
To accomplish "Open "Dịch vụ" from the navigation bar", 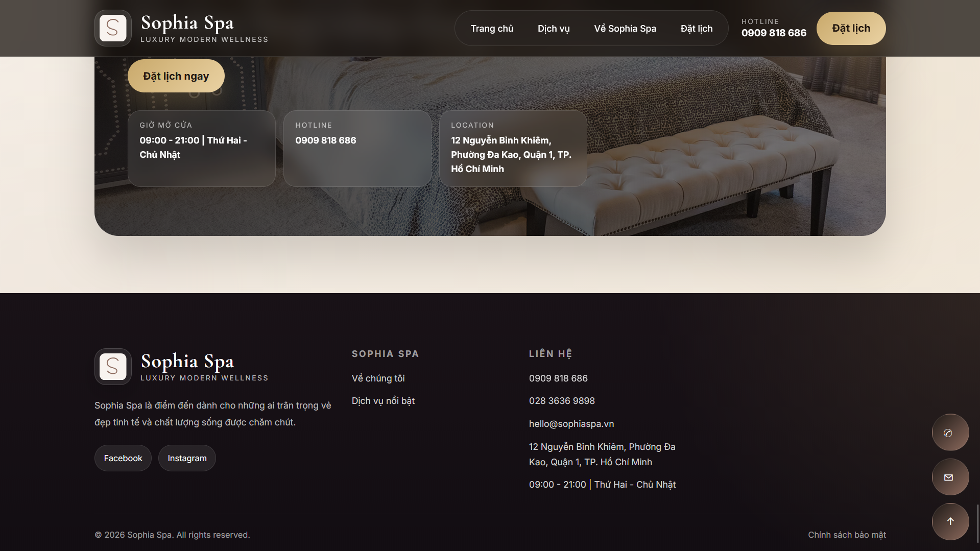I will click(x=553, y=28).
